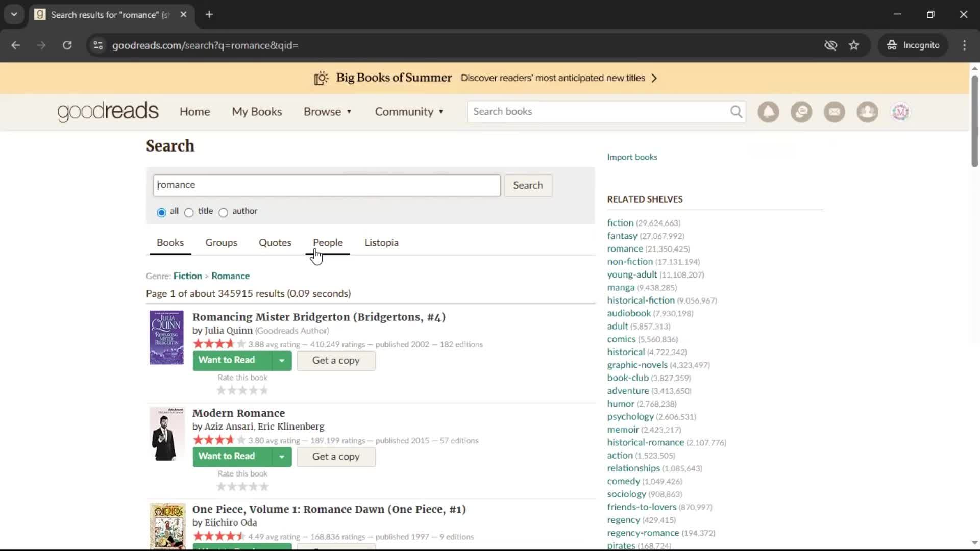Open My Books nav item

point(257,112)
